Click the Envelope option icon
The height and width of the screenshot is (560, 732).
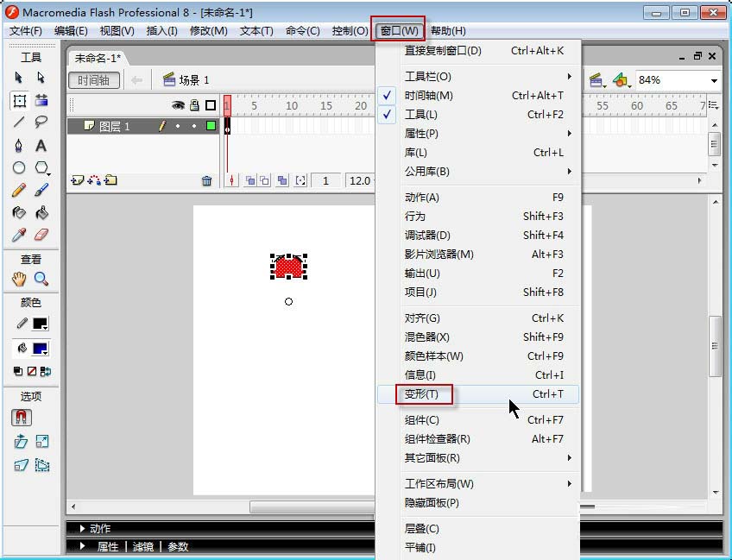point(42,465)
